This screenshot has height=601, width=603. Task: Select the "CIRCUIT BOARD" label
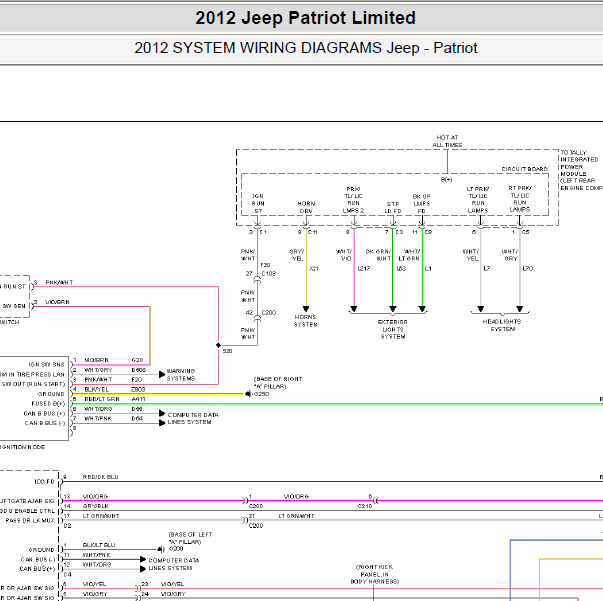coord(525,169)
